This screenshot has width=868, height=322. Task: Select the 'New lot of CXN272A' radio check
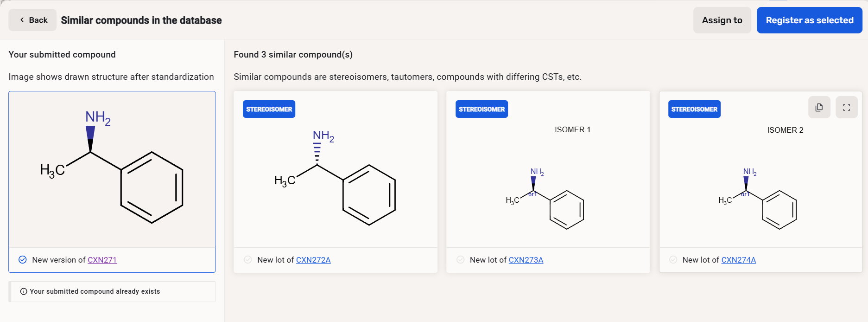pos(248,260)
